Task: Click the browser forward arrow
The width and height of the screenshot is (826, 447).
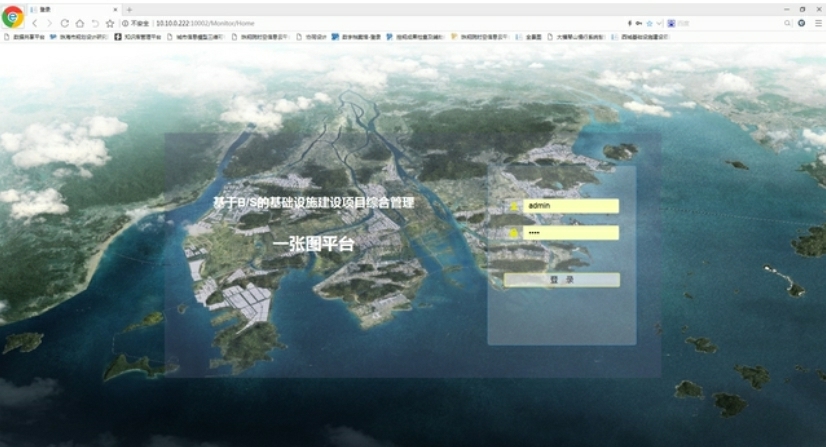Action: coord(48,22)
